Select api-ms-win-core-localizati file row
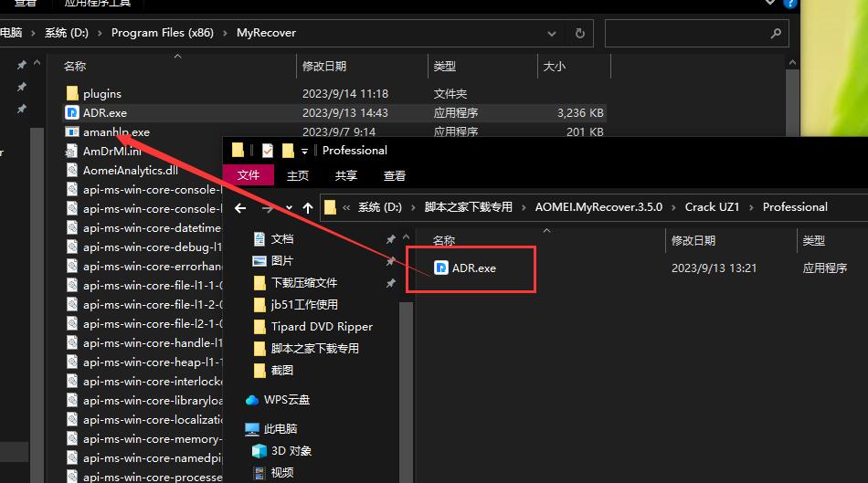Image resolution: width=868 pixels, height=483 pixels. pyautogui.click(x=143, y=420)
